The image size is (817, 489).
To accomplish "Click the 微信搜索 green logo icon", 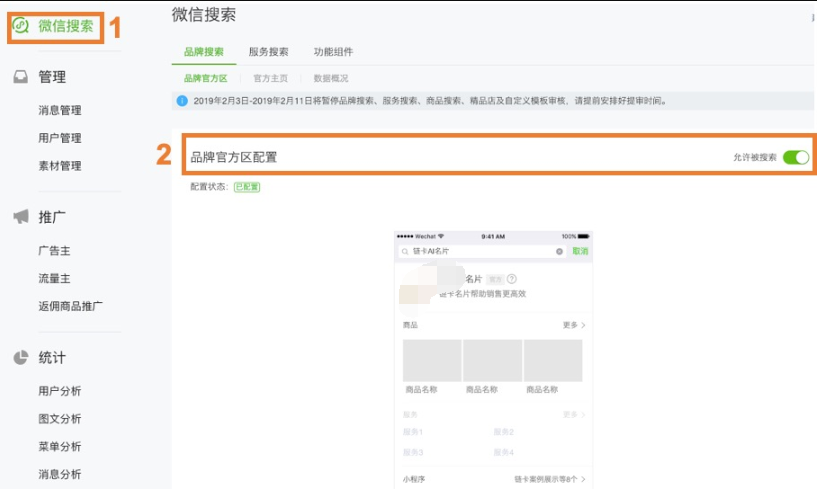I will (x=21, y=25).
